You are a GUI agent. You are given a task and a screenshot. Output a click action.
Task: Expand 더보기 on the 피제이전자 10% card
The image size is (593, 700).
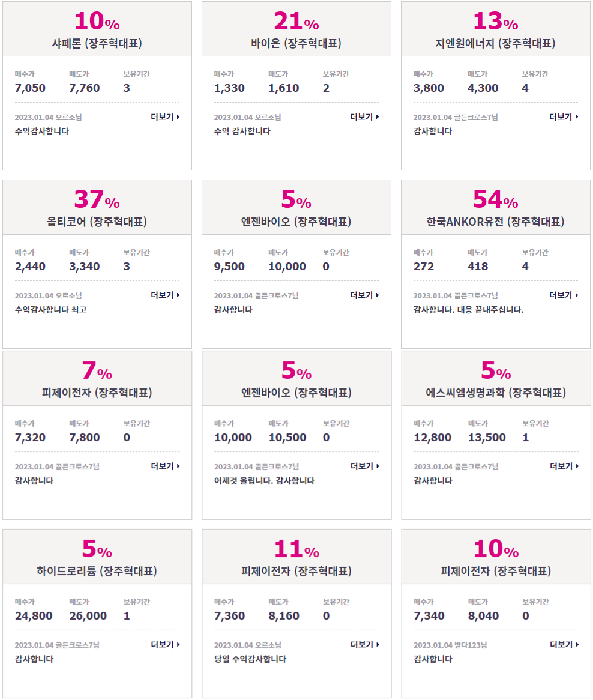[x=564, y=645]
